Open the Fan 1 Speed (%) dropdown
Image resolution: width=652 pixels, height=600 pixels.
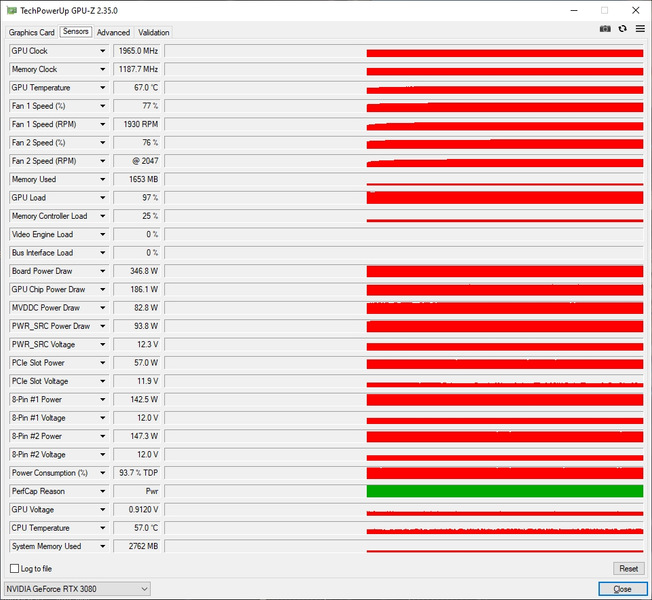point(102,106)
